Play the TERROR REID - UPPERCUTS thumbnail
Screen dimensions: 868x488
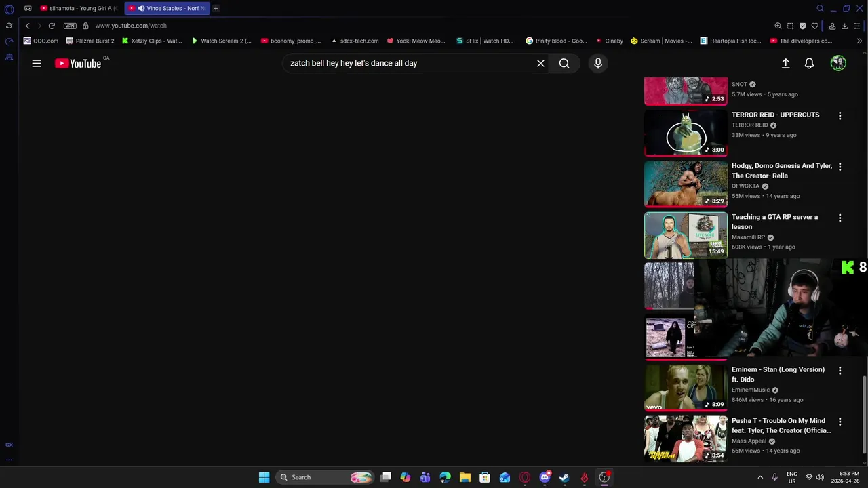(686, 133)
